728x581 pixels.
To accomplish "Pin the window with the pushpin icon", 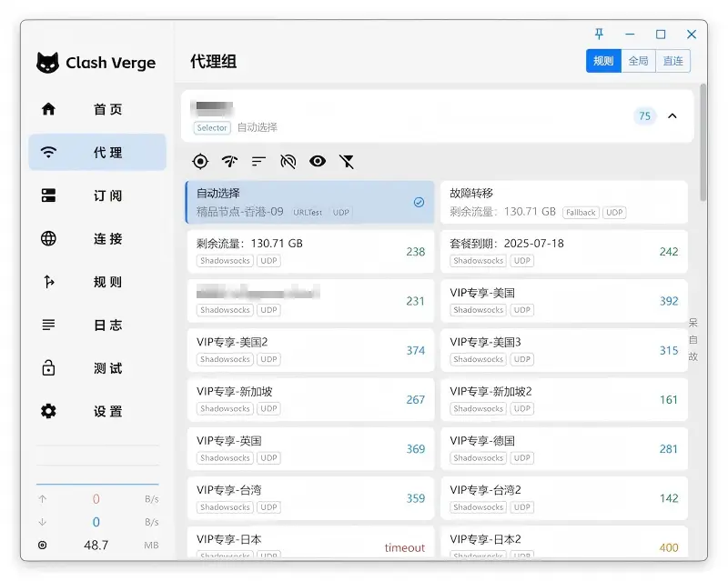I will 599,34.
